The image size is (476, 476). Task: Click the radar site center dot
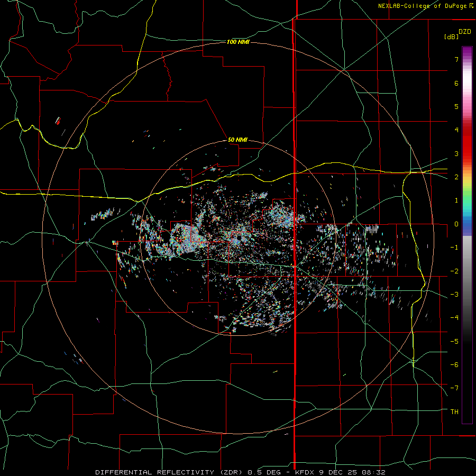(239, 237)
